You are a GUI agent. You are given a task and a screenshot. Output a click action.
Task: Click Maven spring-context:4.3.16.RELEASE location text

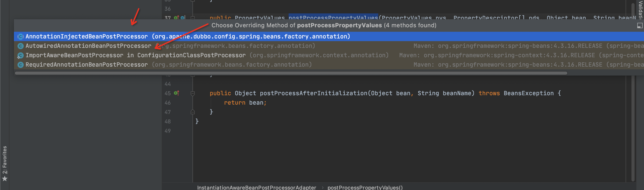click(x=521, y=55)
